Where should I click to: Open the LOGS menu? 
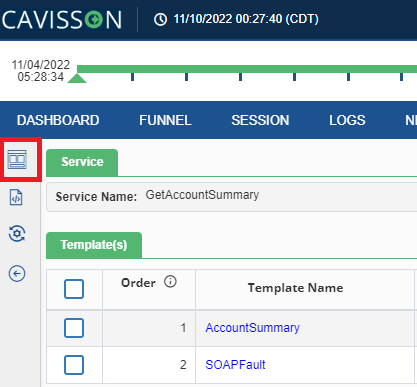(347, 120)
